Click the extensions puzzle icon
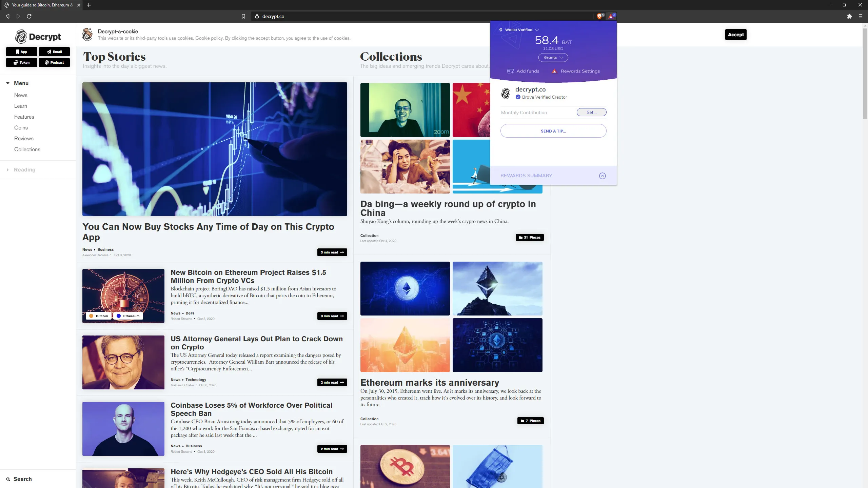 click(850, 16)
